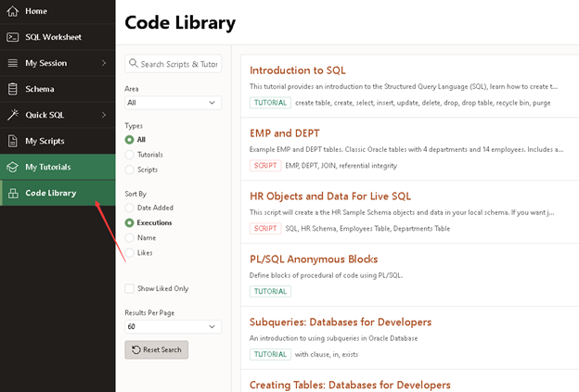This screenshot has width=579, height=392.
Task: Open the Introduction to SQL tutorial link
Action: pyautogui.click(x=297, y=70)
